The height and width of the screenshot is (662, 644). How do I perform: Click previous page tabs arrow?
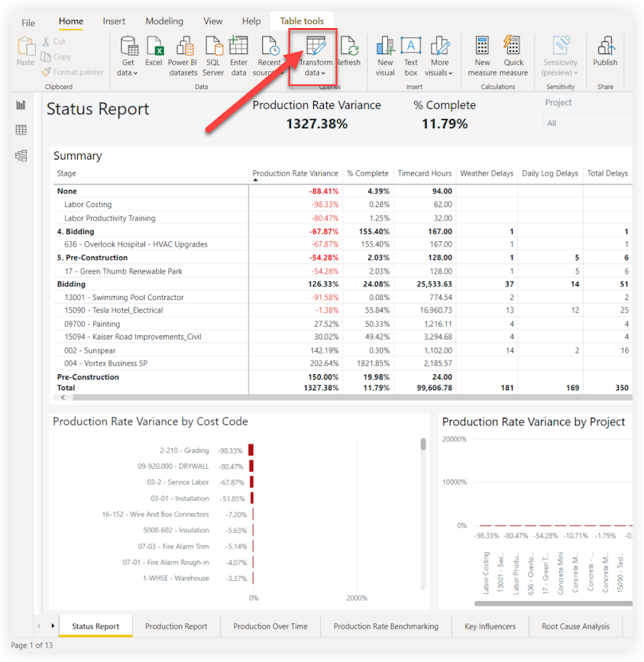tap(39, 625)
